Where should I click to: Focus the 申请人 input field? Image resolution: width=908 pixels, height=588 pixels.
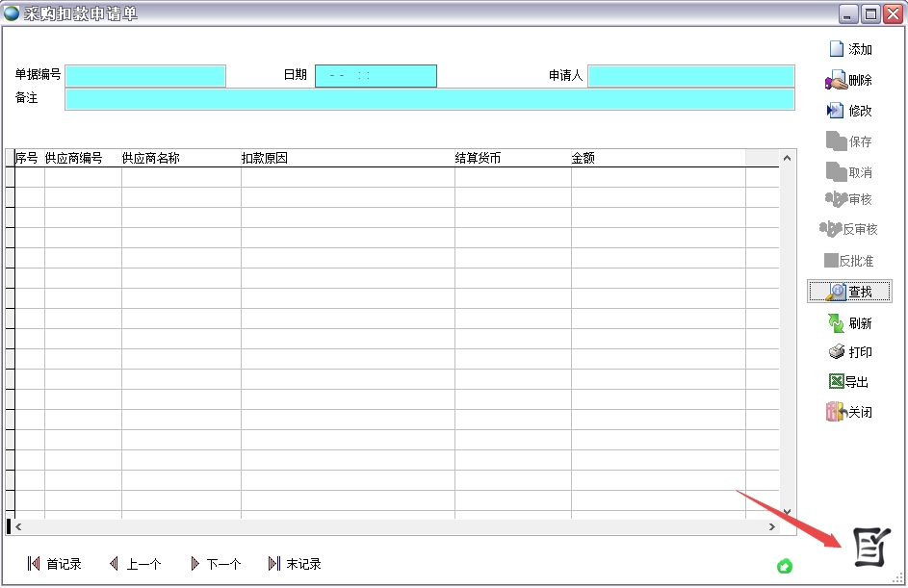click(690, 76)
